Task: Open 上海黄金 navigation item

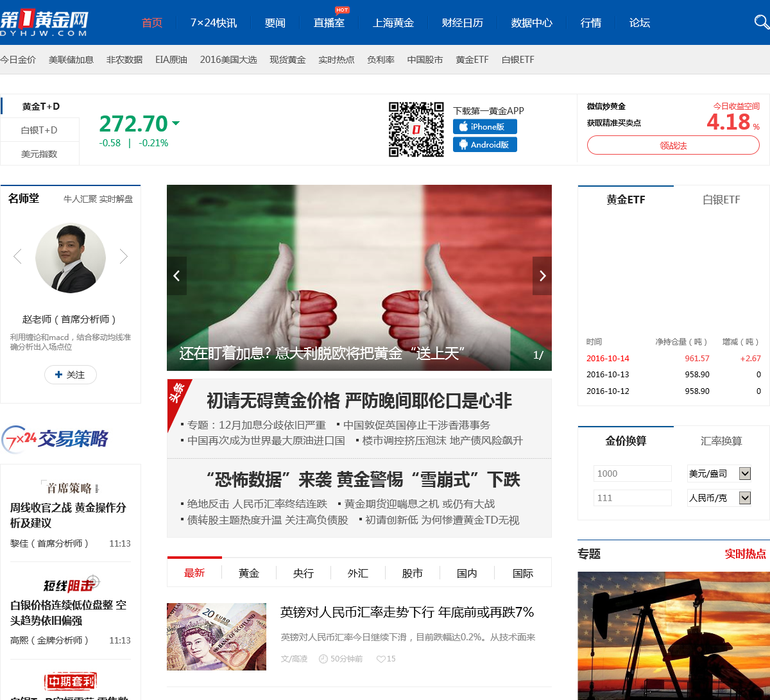Action: tap(393, 22)
